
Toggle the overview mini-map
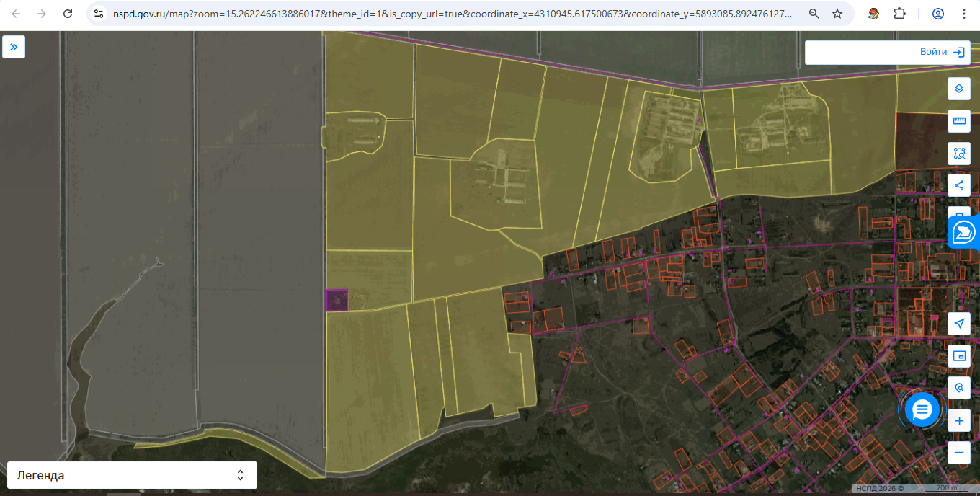click(959, 356)
